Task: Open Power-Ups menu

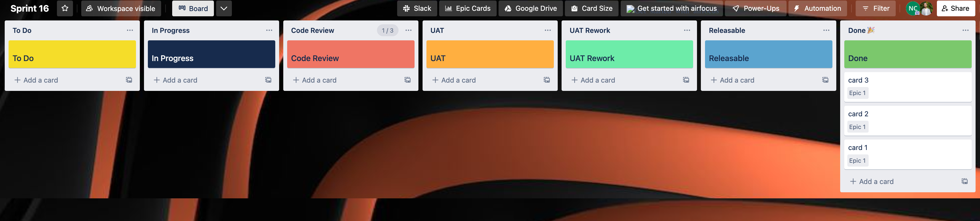Action: click(755, 8)
